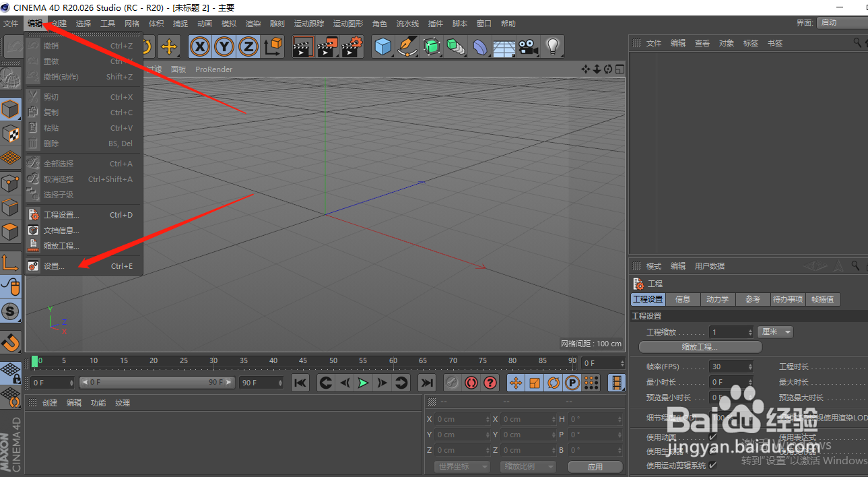Open render settings clapperboard with gear
Viewport: 868px width, 477px height.
click(352, 46)
